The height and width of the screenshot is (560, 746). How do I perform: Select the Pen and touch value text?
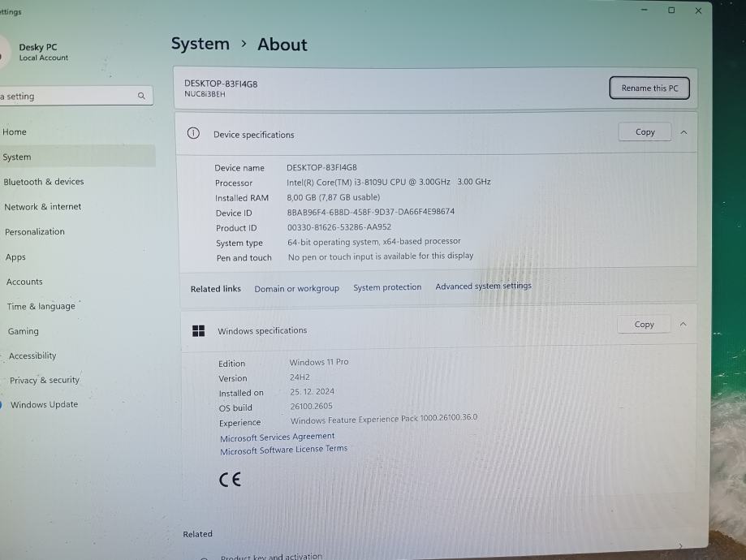[381, 256]
